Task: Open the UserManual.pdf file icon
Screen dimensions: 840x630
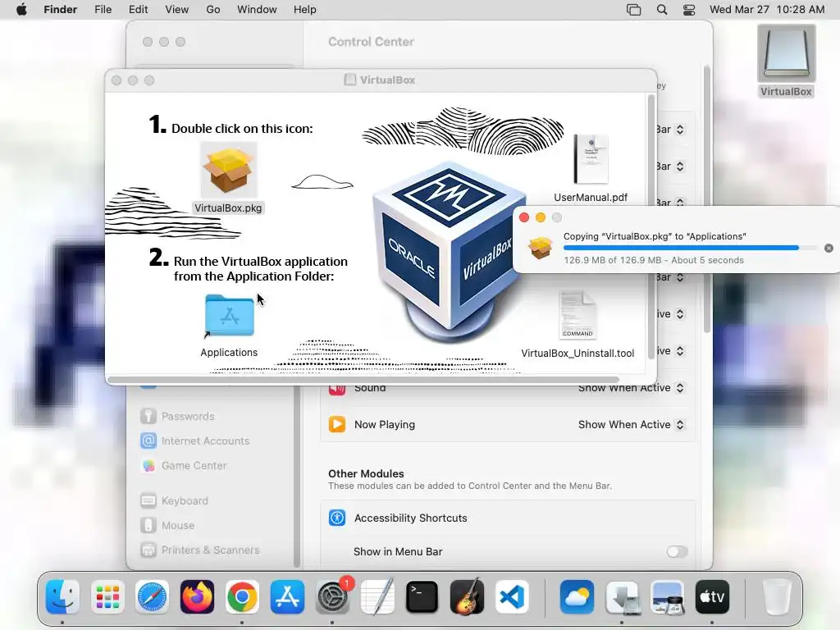Action: coord(591,159)
